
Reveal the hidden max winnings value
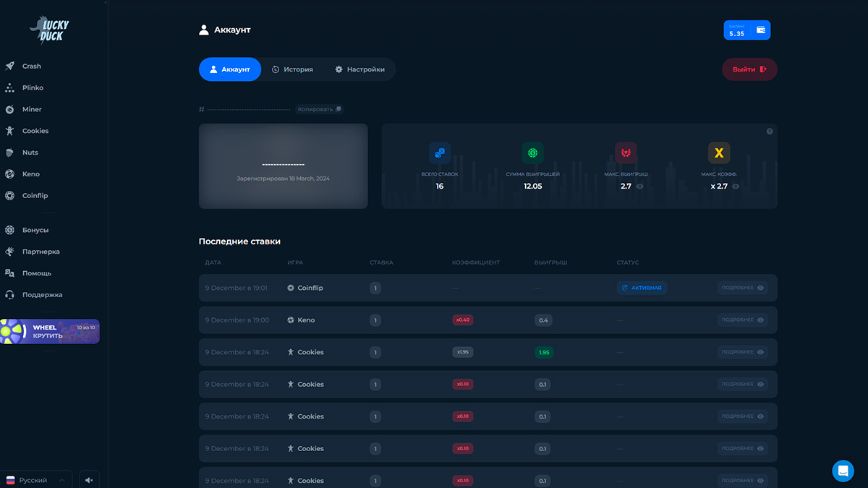click(x=639, y=187)
